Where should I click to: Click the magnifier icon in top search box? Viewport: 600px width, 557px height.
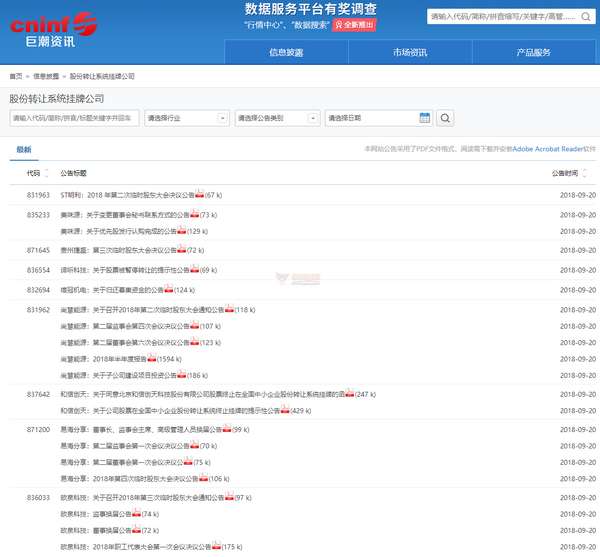[x=586, y=17]
